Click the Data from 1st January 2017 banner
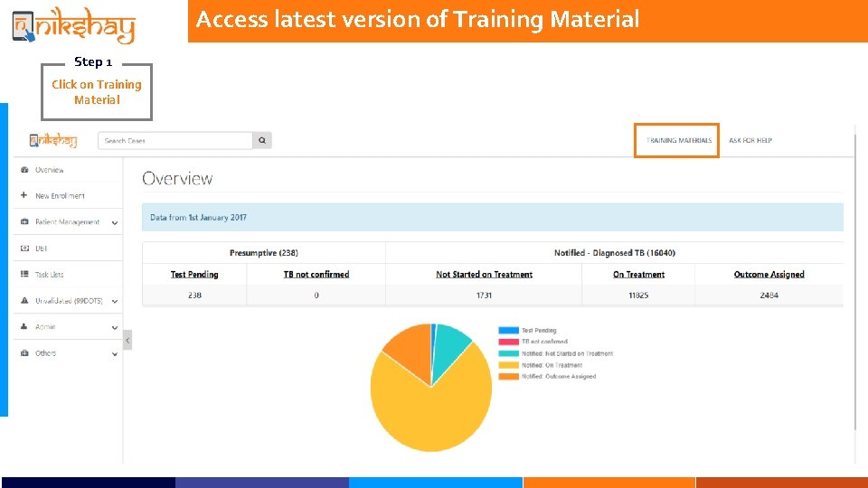This screenshot has height=488, width=868. pos(493,218)
